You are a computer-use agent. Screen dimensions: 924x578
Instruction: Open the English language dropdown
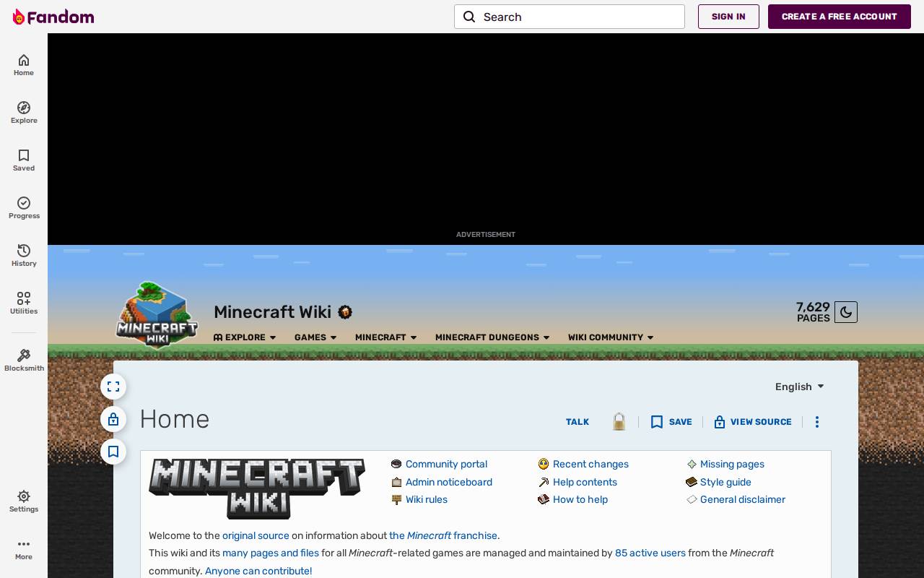pos(800,387)
